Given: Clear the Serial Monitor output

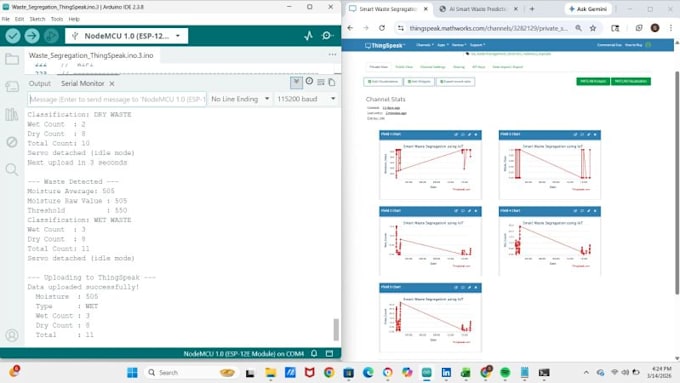Looking at the screenshot, I should pos(320,82).
